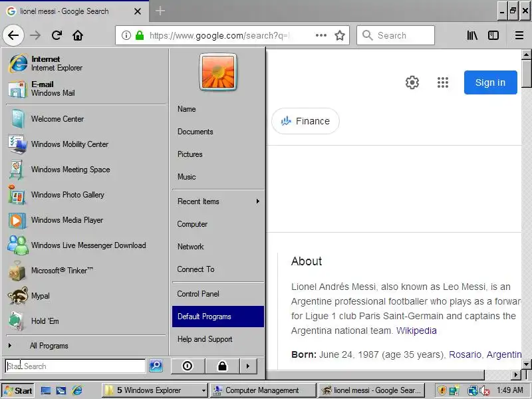Viewport: 532px width, 399px height.
Task: Toggle the browser sidebar view
Action: pyautogui.click(x=493, y=35)
